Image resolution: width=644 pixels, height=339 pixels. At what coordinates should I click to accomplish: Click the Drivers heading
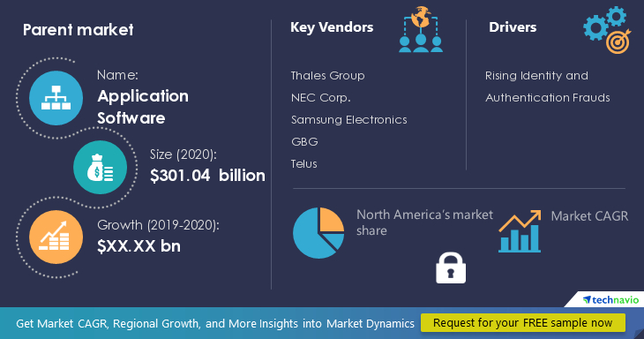513,27
